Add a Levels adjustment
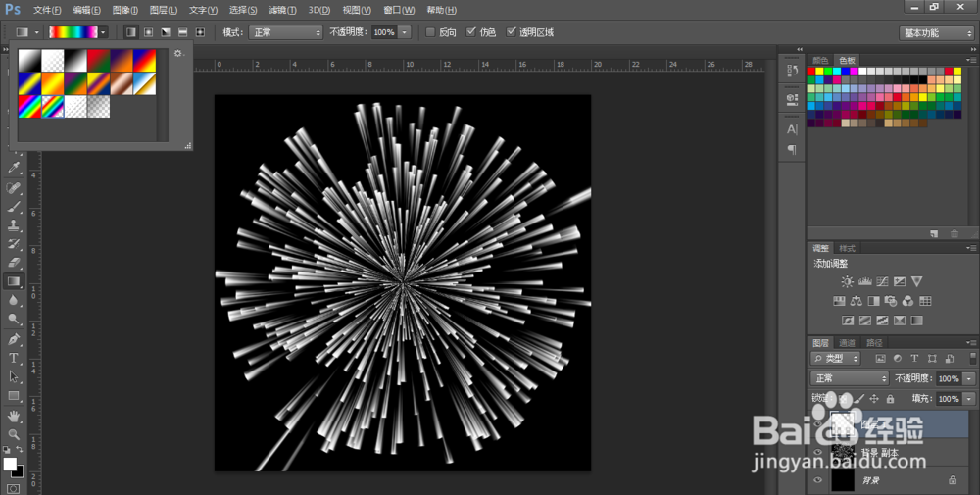This screenshot has height=495, width=980. [x=865, y=282]
